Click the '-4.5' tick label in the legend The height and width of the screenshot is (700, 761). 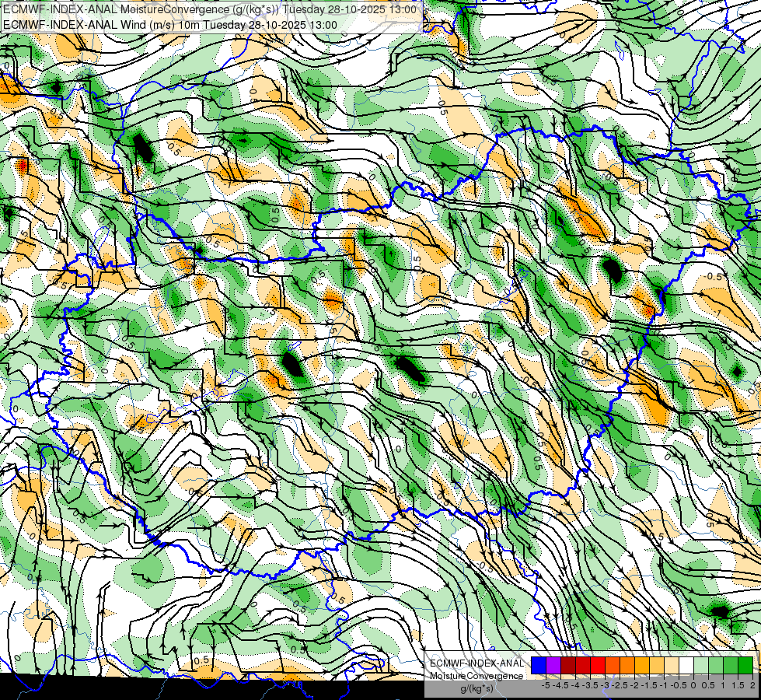coord(560,685)
